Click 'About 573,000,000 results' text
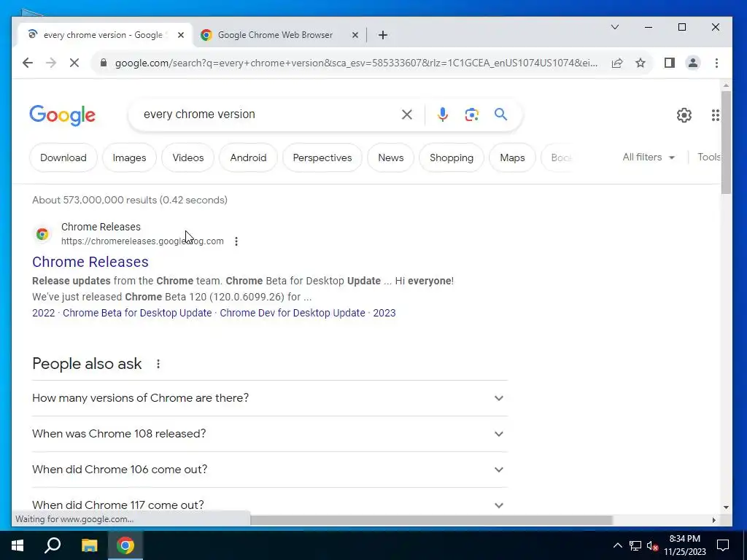 coord(94,200)
